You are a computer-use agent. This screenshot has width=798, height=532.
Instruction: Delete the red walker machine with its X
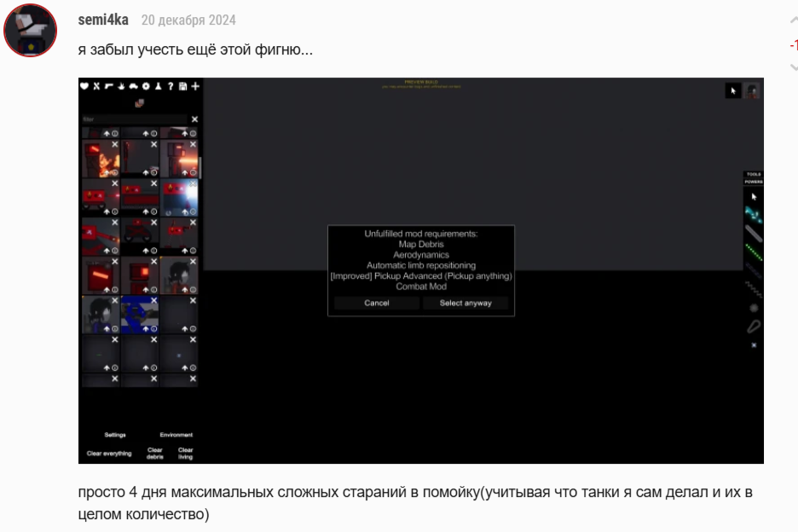coord(193,223)
